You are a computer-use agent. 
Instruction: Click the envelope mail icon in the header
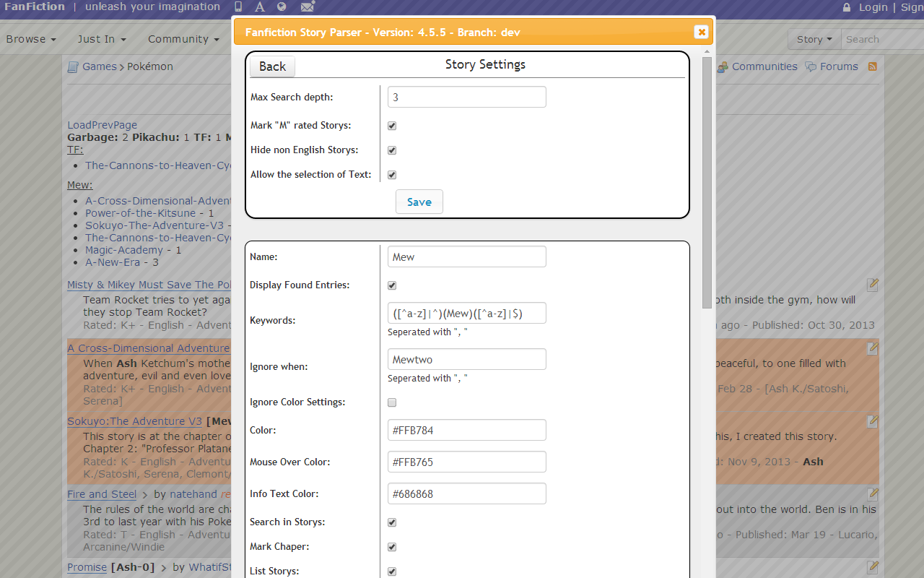308,7
